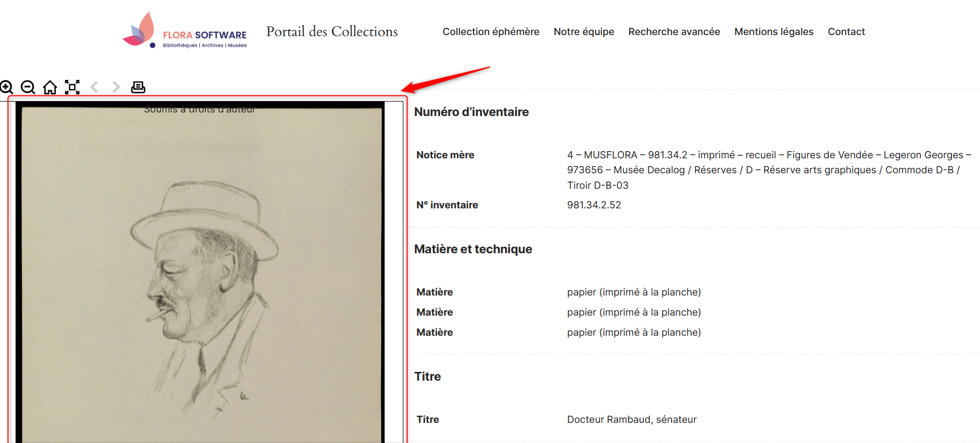Toggle full screen image view
The width and height of the screenshot is (980, 443).
(x=72, y=87)
